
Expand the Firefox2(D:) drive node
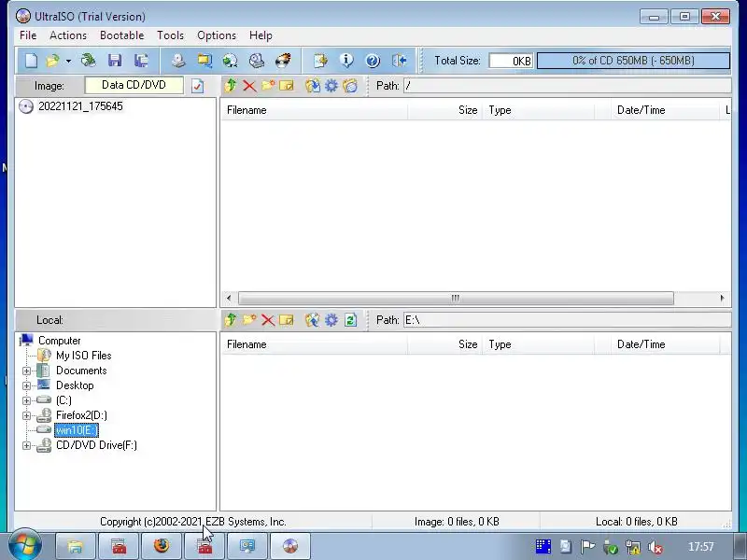point(27,415)
